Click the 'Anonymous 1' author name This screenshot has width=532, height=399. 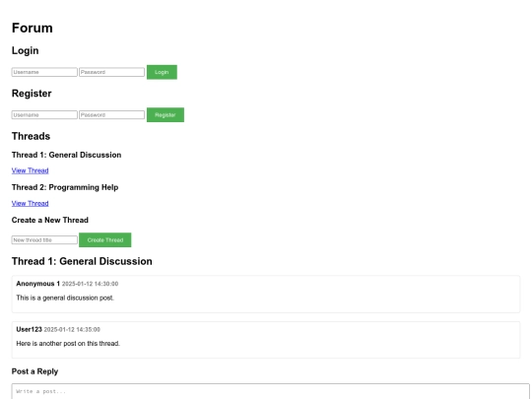[38, 284]
